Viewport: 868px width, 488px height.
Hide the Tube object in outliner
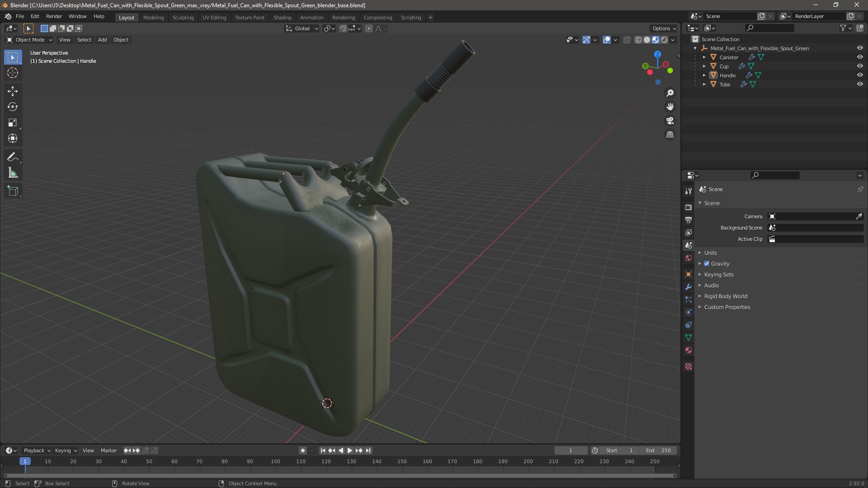(860, 84)
